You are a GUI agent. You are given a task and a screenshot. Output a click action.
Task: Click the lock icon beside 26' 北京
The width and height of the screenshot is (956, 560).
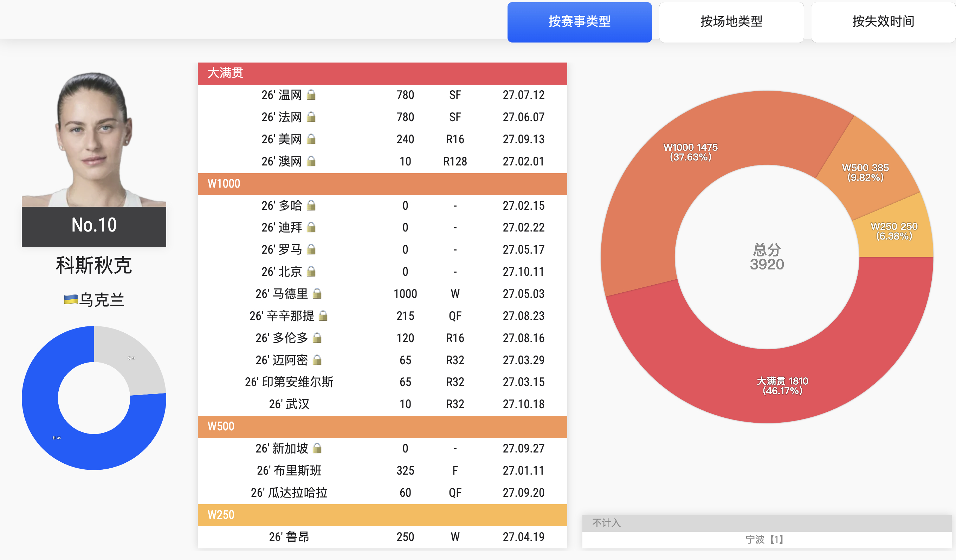tap(311, 271)
